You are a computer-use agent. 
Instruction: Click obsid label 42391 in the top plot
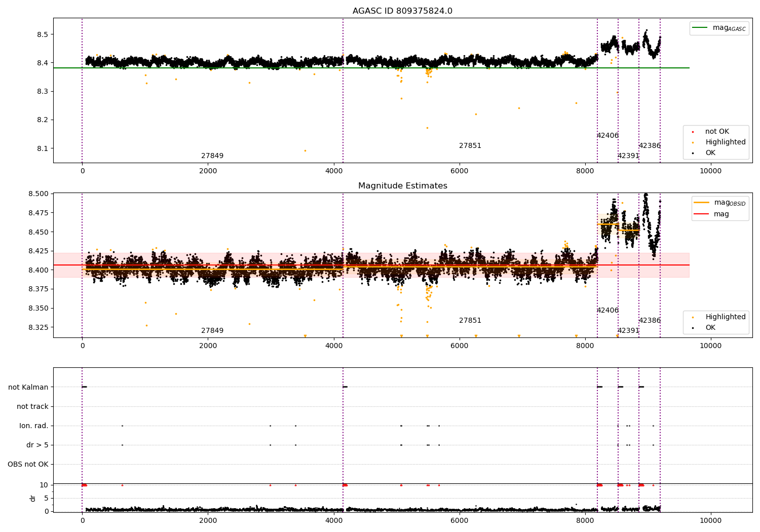click(x=628, y=156)
